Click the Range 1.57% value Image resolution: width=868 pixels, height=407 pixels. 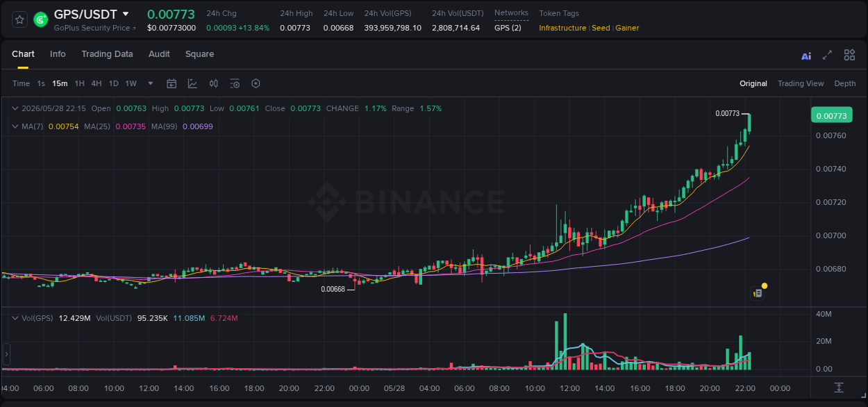point(431,108)
